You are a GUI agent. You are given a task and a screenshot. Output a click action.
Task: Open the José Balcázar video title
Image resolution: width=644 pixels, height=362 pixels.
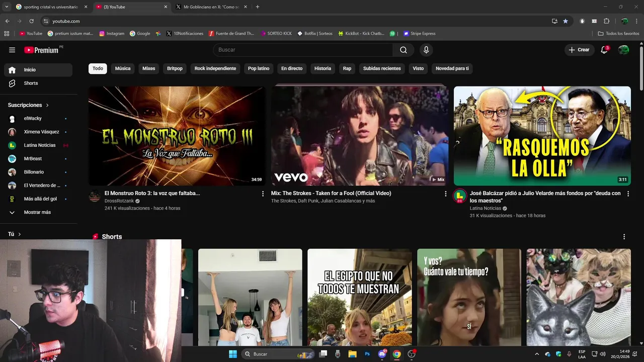click(545, 197)
